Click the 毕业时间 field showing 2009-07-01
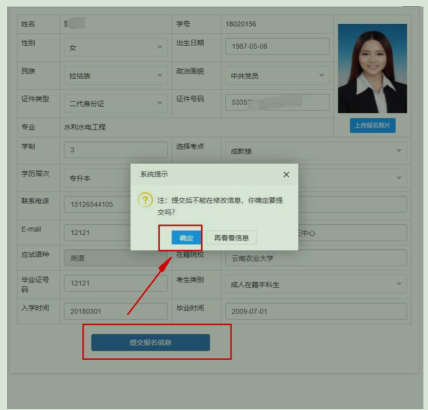This screenshot has width=428, height=410. [316, 311]
